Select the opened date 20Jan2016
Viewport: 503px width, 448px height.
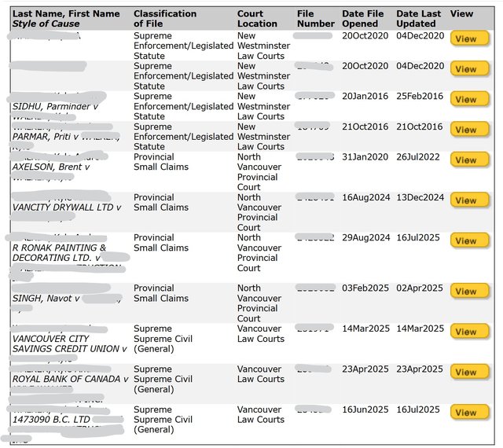click(x=365, y=96)
